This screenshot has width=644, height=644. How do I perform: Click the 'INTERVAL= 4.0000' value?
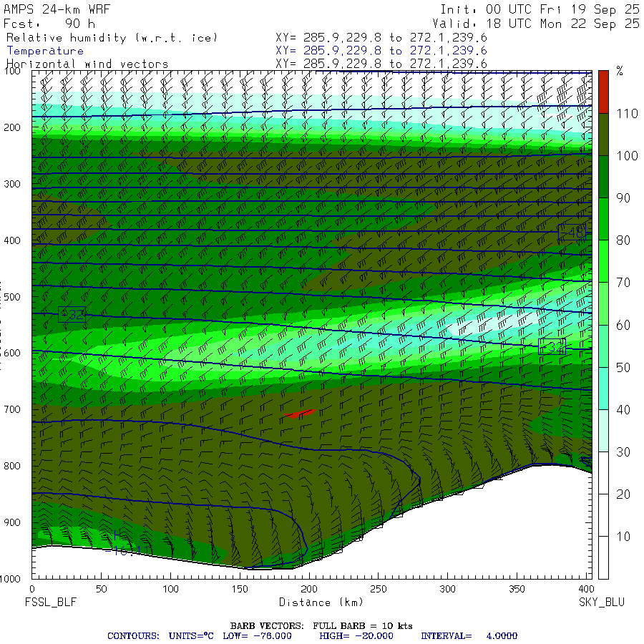469,636
